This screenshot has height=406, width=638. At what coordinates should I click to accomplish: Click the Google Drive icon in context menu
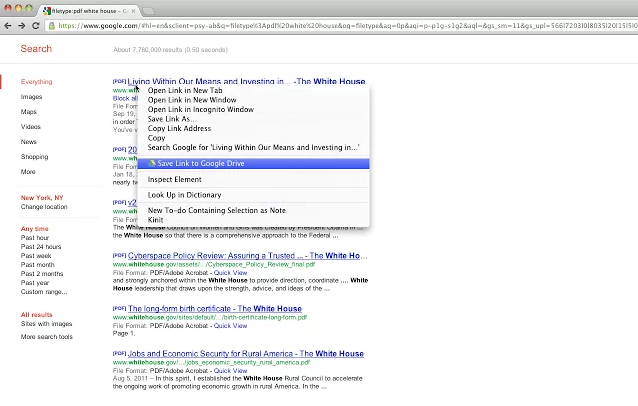point(151,163)
